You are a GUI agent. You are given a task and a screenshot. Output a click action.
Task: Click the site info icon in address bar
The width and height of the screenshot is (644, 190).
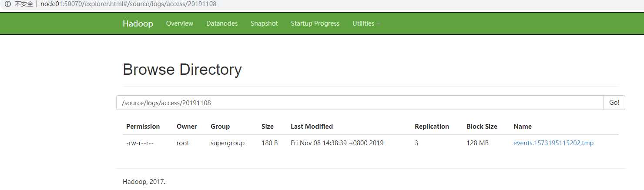pyautogui.click(x=7, y=4)
